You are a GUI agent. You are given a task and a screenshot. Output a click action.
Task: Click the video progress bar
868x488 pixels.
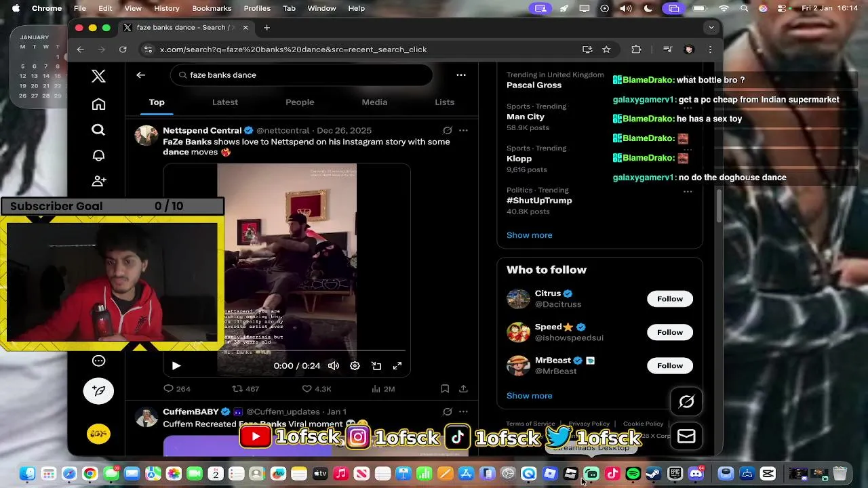286,352
